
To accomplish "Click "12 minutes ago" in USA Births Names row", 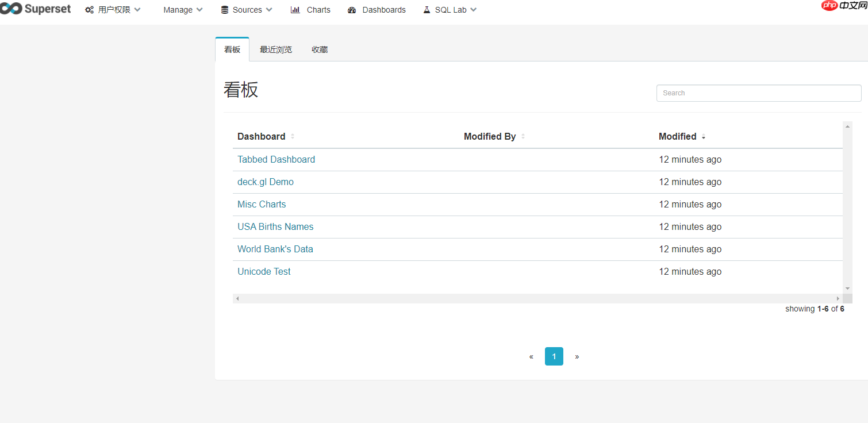I will click(x=690, y=226).
